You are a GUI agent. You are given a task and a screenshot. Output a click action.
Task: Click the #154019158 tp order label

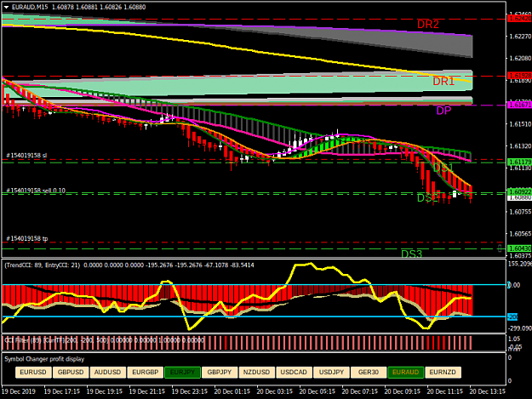coord(26,238)
